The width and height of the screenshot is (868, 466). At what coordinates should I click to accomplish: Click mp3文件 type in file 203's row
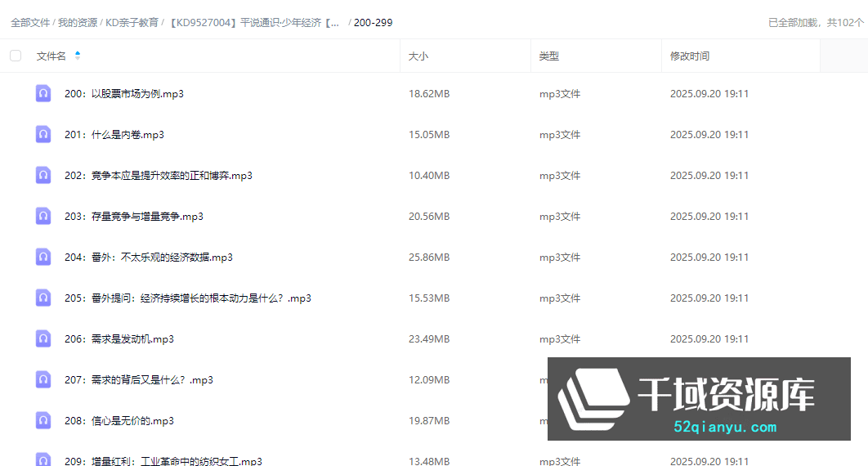point(560,217)
